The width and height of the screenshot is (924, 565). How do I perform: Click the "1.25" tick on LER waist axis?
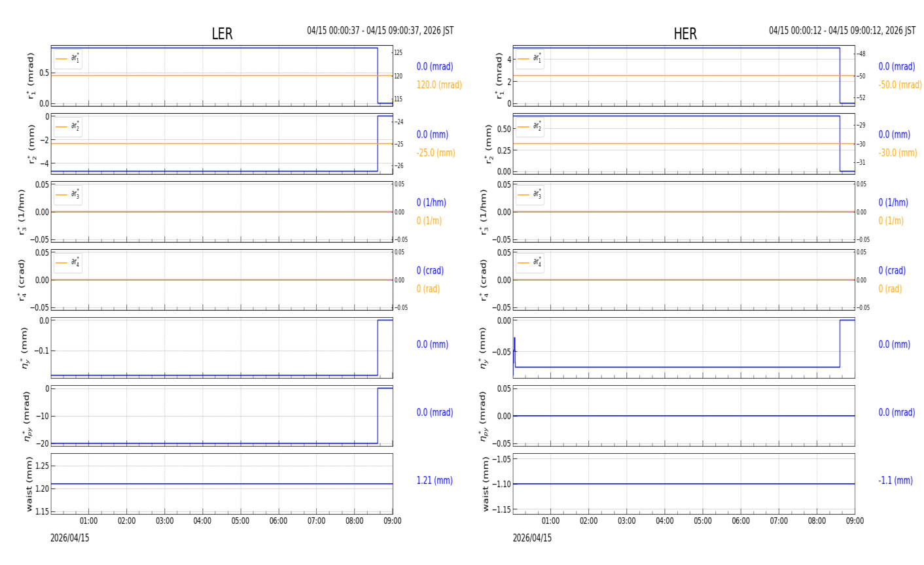(x=41, y=466)
